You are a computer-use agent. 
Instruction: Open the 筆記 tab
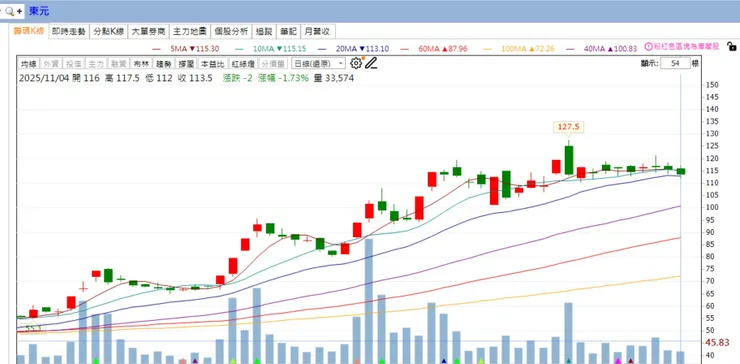coord(288,32)
